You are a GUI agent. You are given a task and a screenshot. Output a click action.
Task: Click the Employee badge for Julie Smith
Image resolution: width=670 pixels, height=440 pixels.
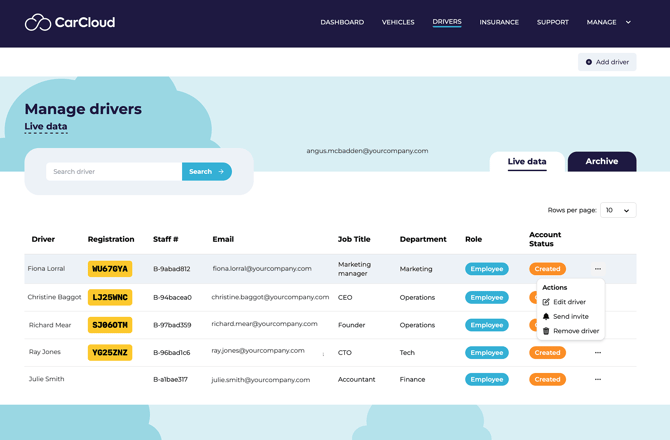pos(487,379)
